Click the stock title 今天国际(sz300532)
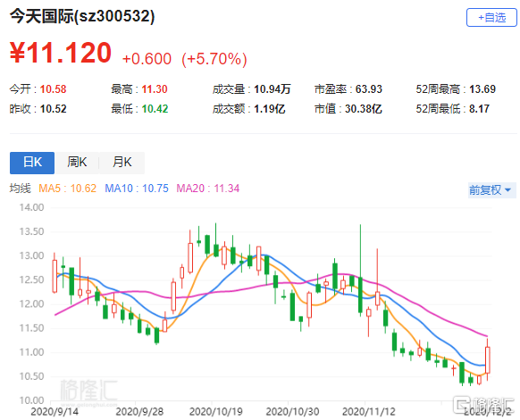 tap(82, 16)
